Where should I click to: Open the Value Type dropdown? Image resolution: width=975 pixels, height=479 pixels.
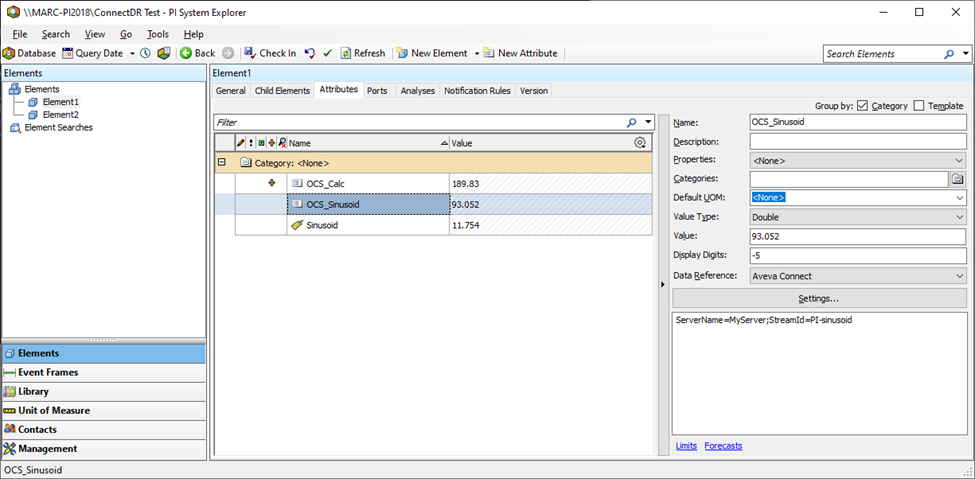tap(858, 217)
